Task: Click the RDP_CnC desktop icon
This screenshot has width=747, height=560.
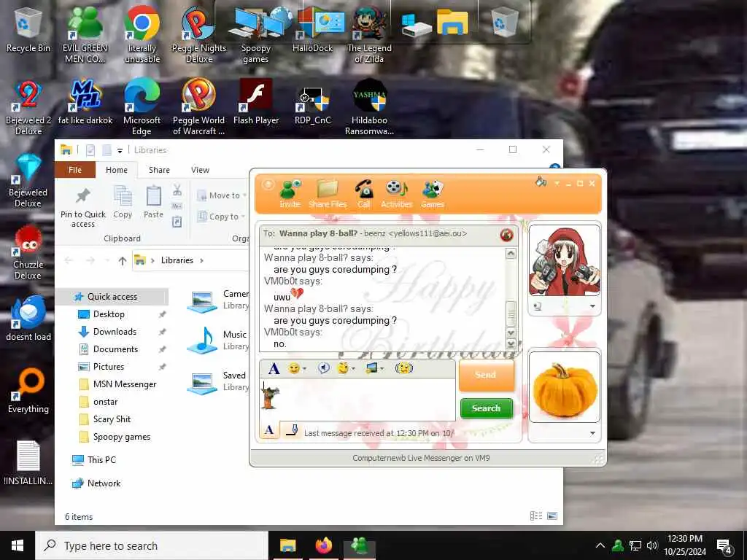Action: [312, 104]
